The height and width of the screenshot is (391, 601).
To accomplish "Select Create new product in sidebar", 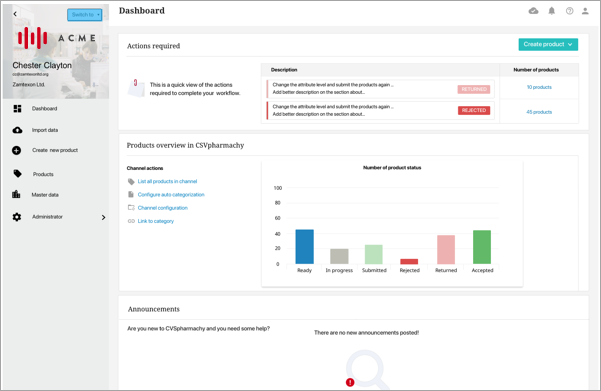I will pyautogui.click(x=55, y=150).
